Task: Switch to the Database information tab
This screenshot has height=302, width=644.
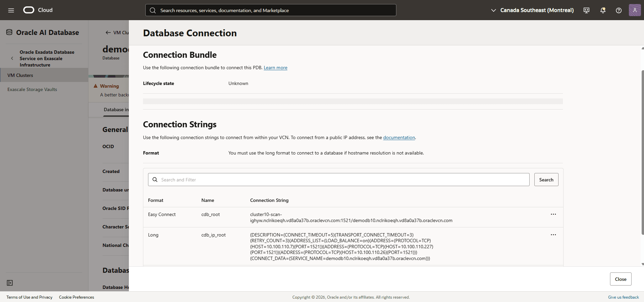Action: pyautogui.click(x=116, y=110)
